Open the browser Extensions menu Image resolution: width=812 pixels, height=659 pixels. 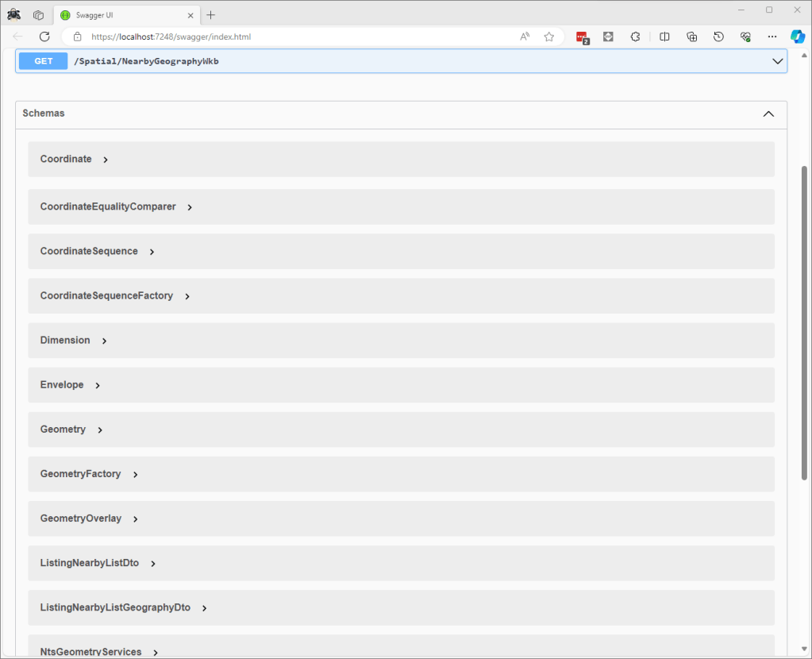coord(635,37)
